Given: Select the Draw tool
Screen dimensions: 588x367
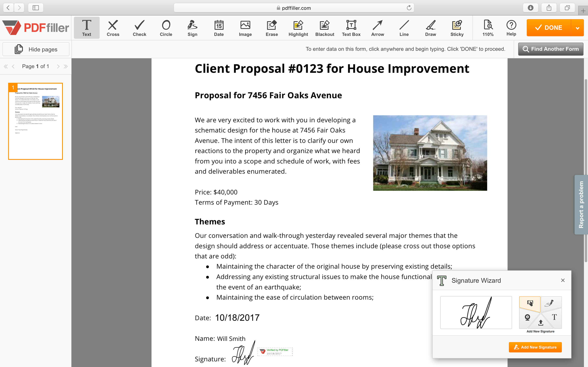Looking at the screenshot, I should click(430, 28).
